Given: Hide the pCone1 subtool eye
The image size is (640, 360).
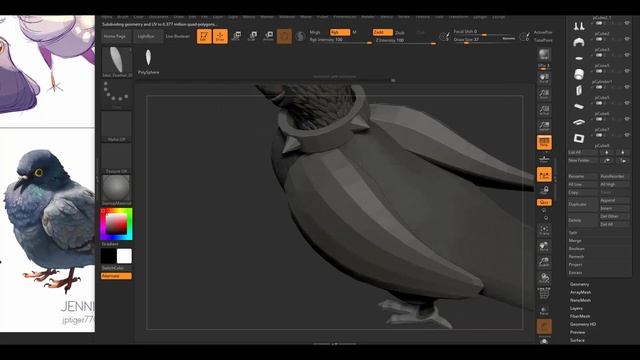Looking at the screenshot, I should coord(627,71).
